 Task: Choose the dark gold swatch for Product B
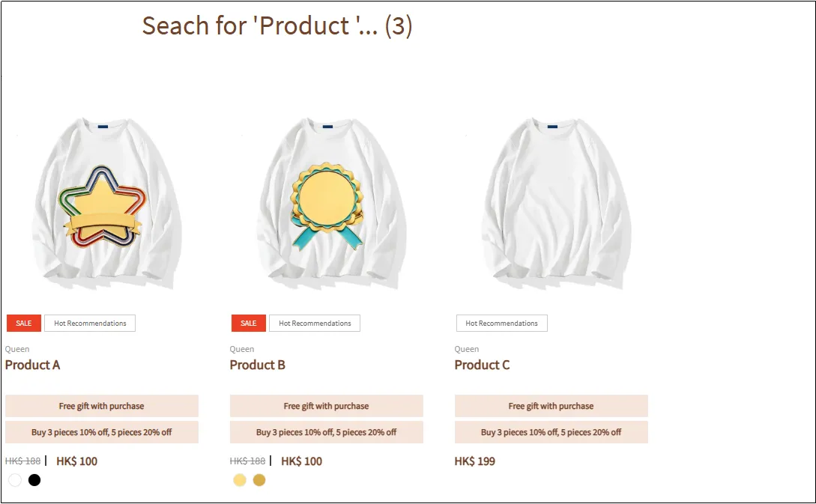[x=259, y=480]
